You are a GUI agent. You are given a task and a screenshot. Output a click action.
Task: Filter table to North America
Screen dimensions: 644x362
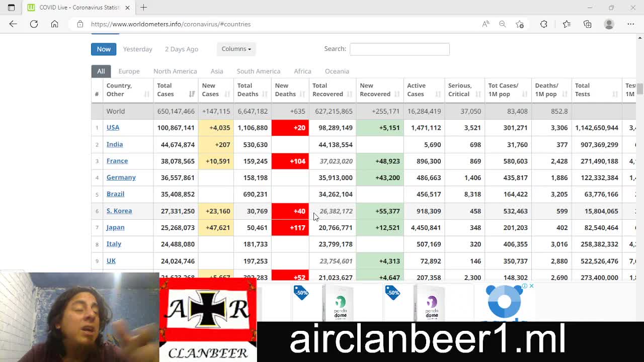tap(175, 71)
